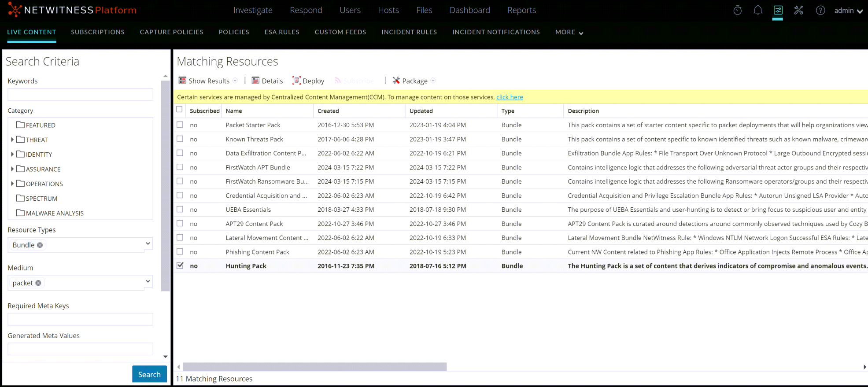Screen dimensions: 868x387
Task: Open the help question mark icon
Action: click(820, 10)
